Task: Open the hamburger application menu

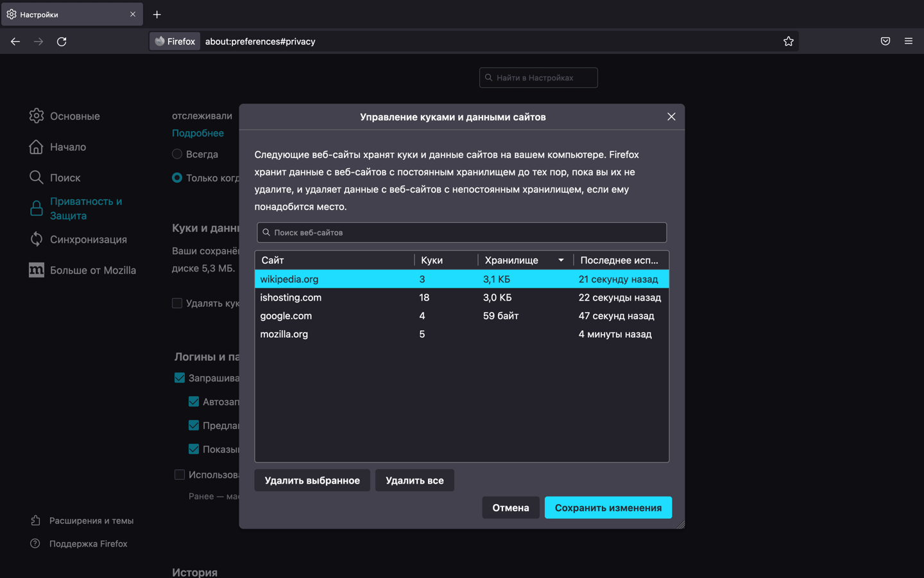Action: point(909,41)
